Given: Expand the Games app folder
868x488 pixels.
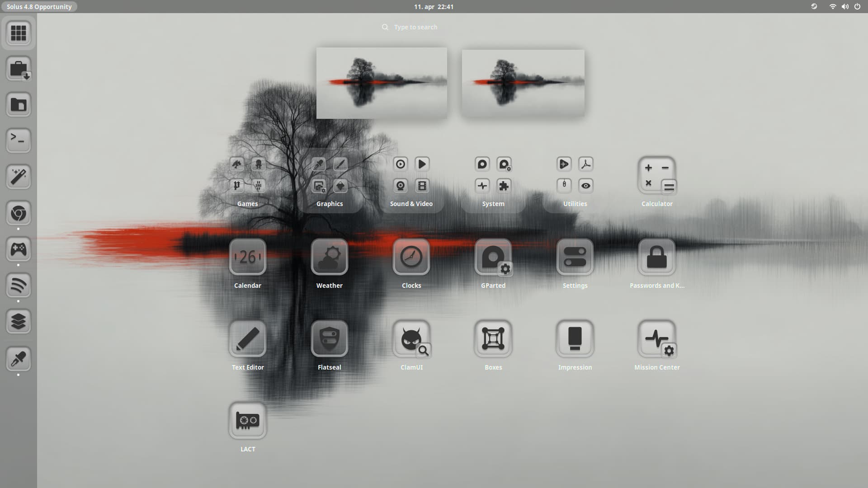Looking at the screenshot, I should pyautogui.click(x=247, y=176).
